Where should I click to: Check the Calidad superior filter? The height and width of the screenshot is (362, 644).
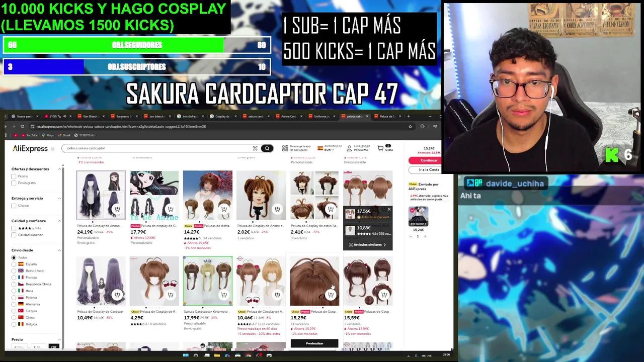(x=14, y=235)
